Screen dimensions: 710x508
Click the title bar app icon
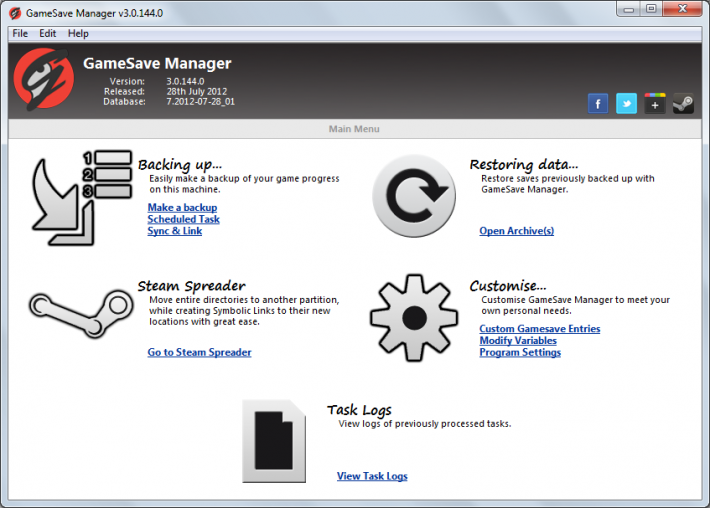pos(15,13)
